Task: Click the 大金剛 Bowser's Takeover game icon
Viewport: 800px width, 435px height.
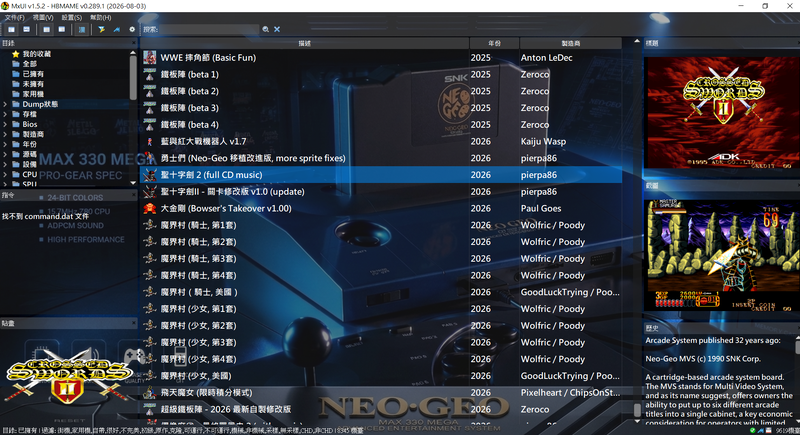Action: (149, 209)
